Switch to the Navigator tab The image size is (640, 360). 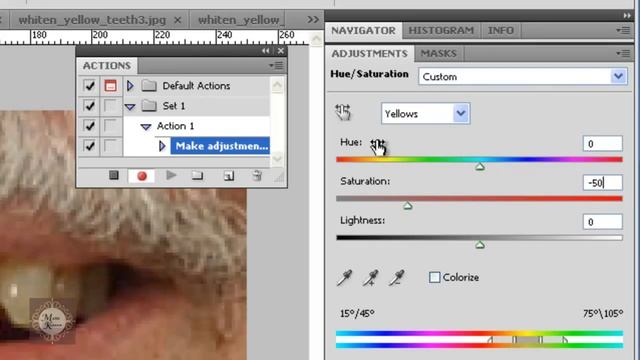click(x=363, y=31)
